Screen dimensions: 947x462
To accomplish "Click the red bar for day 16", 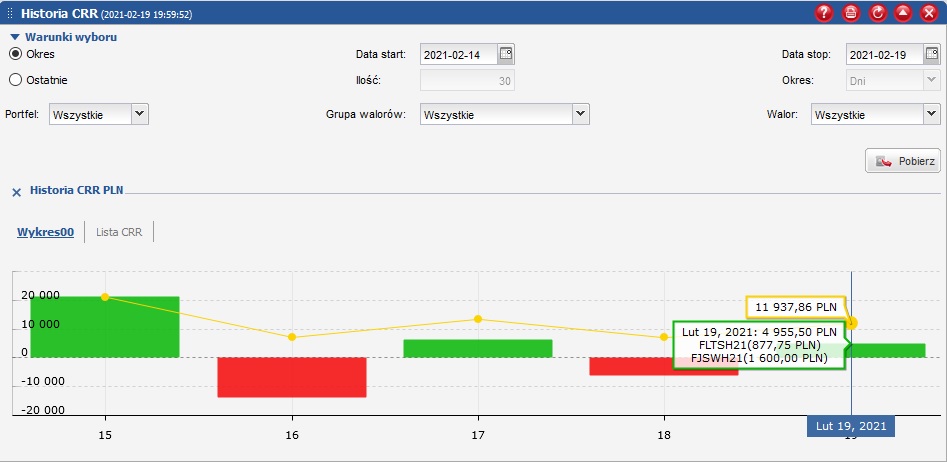I will (292, 377).
